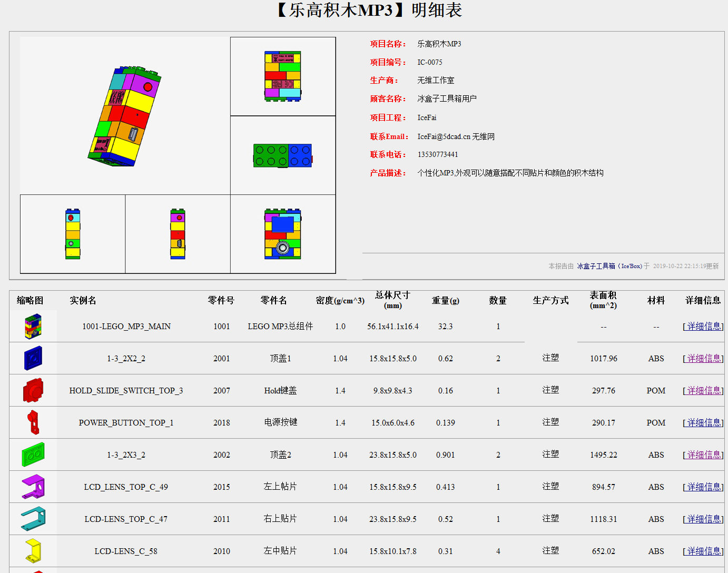
Task: Click surface area value 1495.22
Action: pyautogui.click(x=604, y=455)
